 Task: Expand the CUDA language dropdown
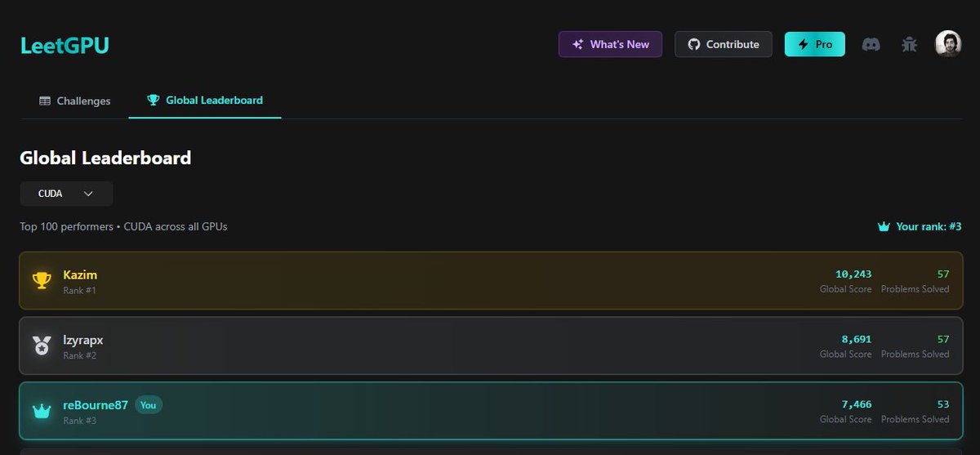[66, 194]
